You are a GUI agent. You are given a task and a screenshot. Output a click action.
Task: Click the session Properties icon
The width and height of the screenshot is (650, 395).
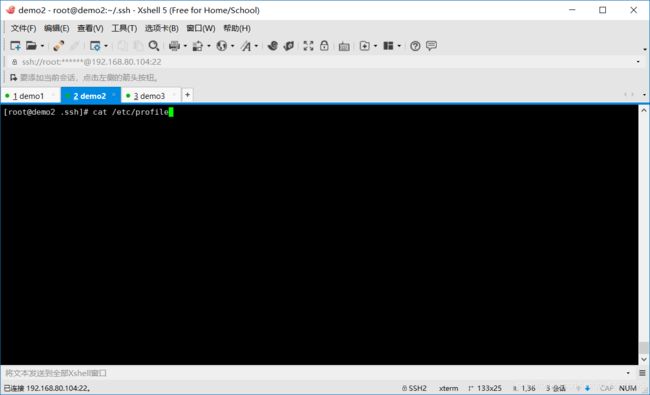coord(95,46)
